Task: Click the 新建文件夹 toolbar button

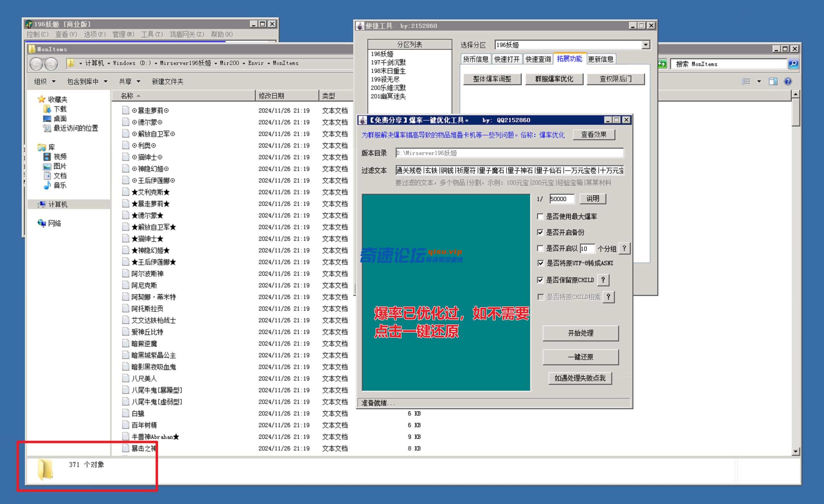Action: (x=167, y=82)
